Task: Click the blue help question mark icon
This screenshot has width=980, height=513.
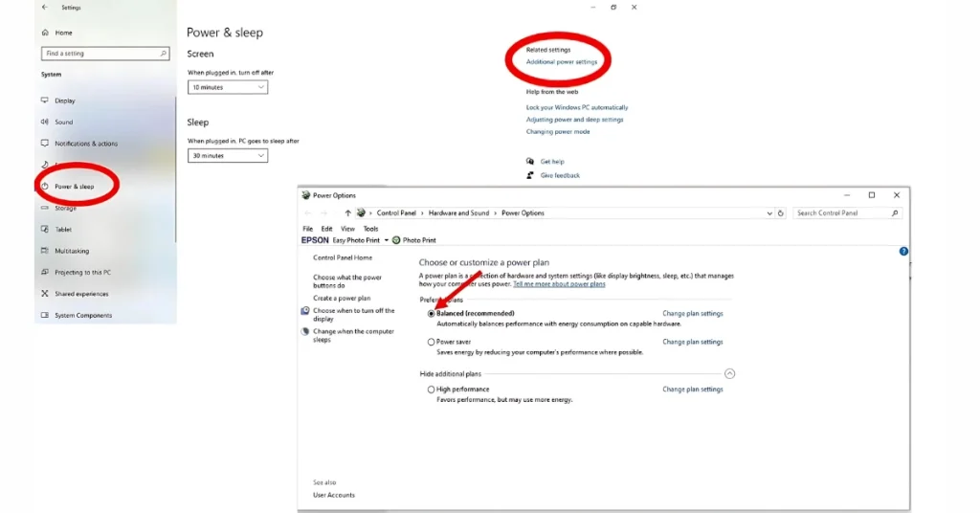Action: [903, 251]
